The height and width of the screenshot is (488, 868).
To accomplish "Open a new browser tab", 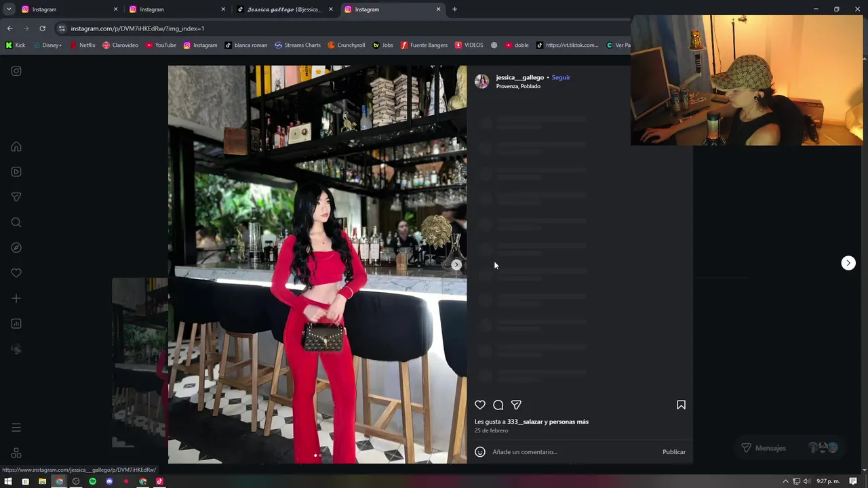I will (454, 9).
